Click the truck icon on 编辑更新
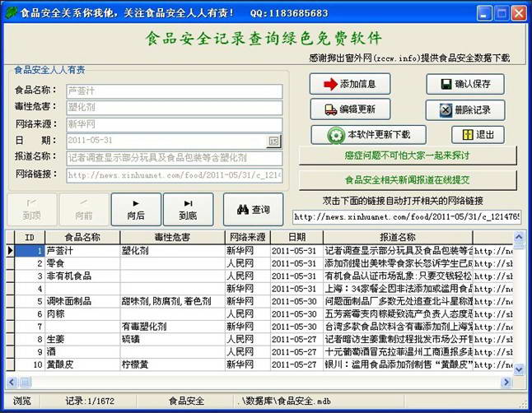This screenshot has width=532, height=413. [x=330, y=109]
